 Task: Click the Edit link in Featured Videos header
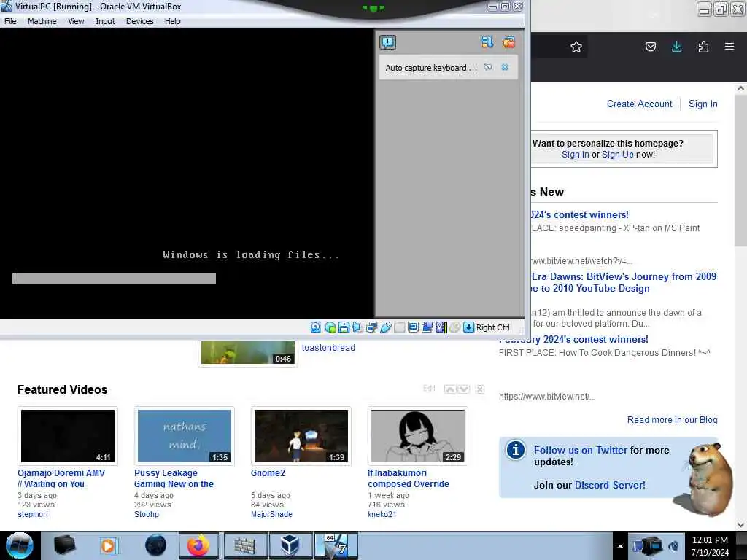pos(429,388)
